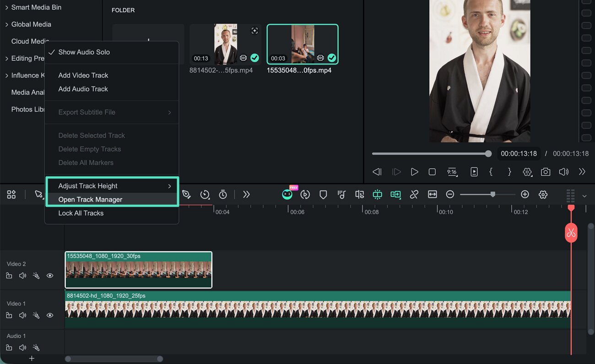The height and width of the screenshot is (364, 595).
Task: Open the AI Copilot robot icon with FREE badge
Action: (x=287, y=194)
